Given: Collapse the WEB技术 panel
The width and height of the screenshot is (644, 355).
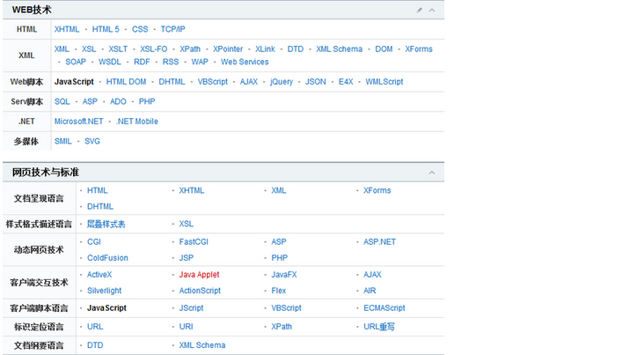Looking at the screenshot, I should click(432, 10).
